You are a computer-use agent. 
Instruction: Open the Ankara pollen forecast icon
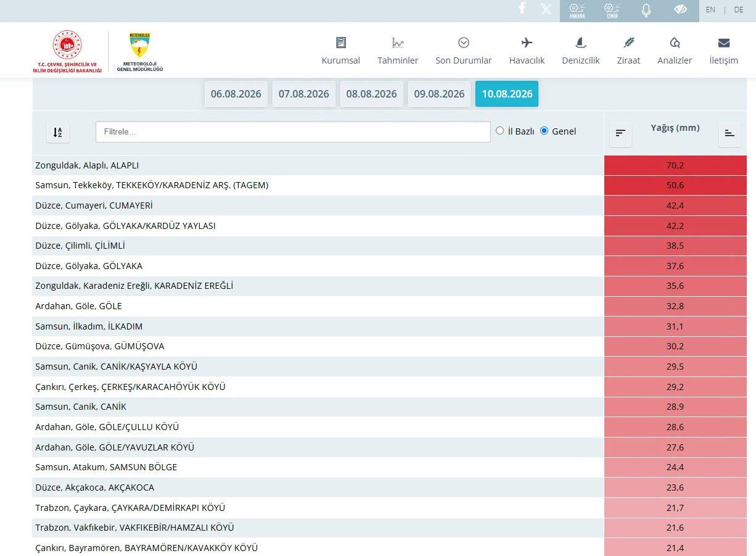click(577, 10)
